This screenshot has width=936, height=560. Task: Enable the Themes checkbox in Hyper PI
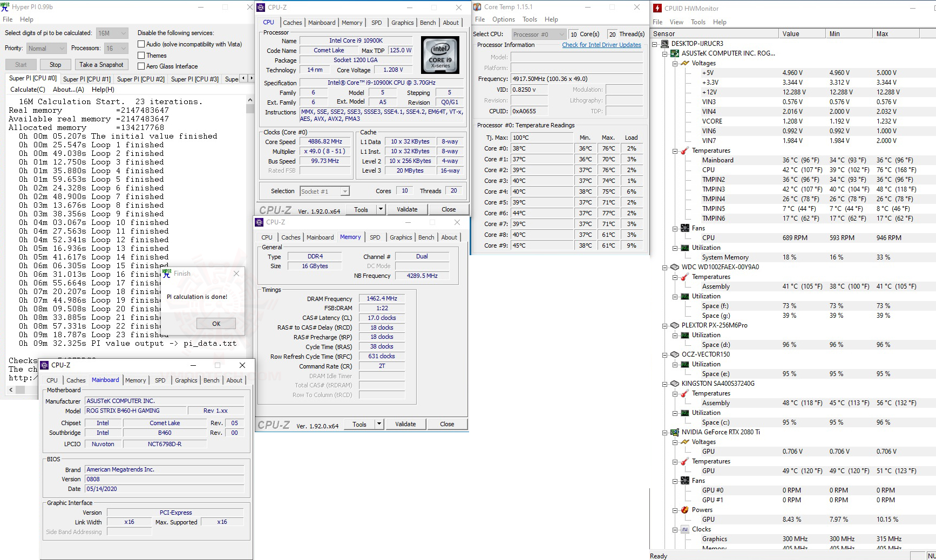(x=141, y=55)
